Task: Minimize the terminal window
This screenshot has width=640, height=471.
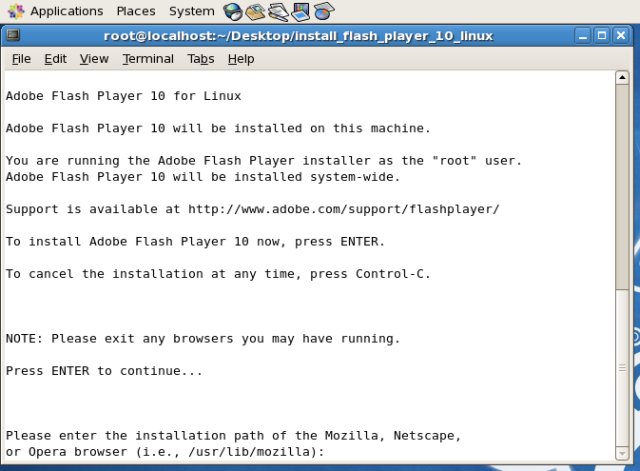Action: tap(583, 36)
